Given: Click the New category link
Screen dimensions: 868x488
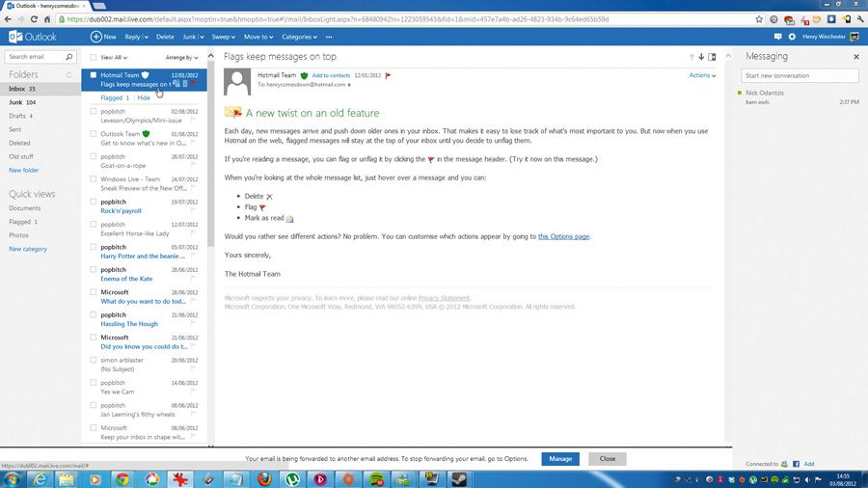Looking at the screenshot, I should (x=28, y=249).
